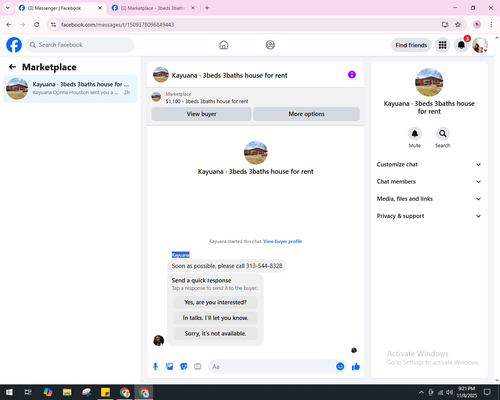Open the Facebook logo home link

tap(14, 45)
